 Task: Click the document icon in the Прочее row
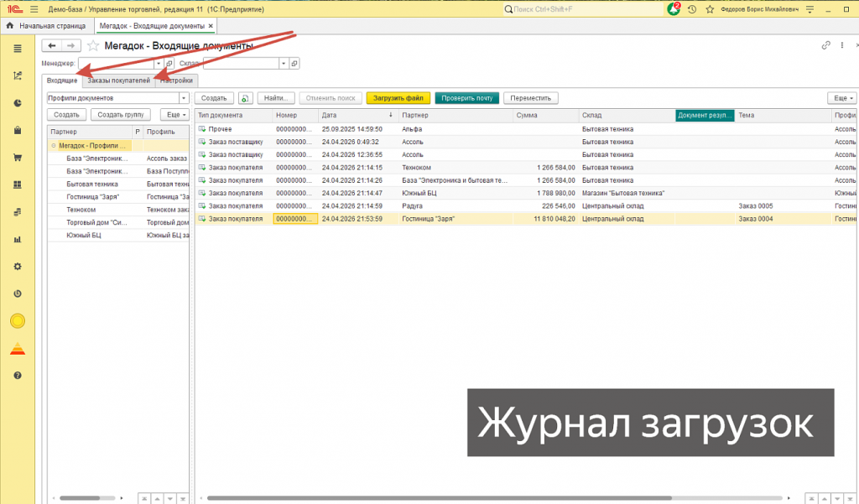(202, 129)
